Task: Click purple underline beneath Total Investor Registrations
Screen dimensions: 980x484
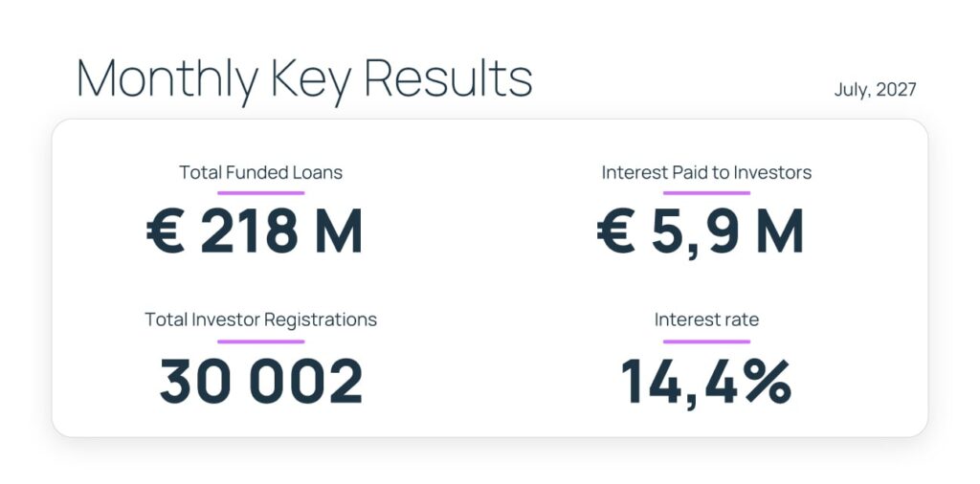Action: point(260,341)
